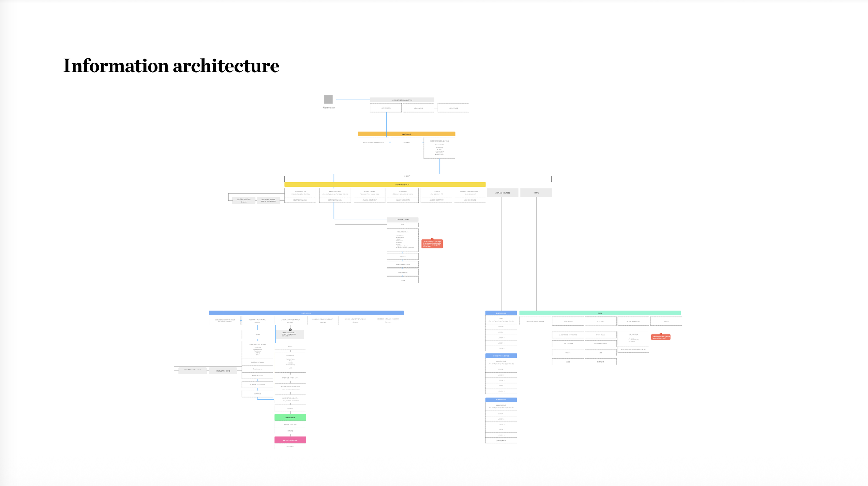Click the green Action Items box
The image size is (868, 486).
290,418
